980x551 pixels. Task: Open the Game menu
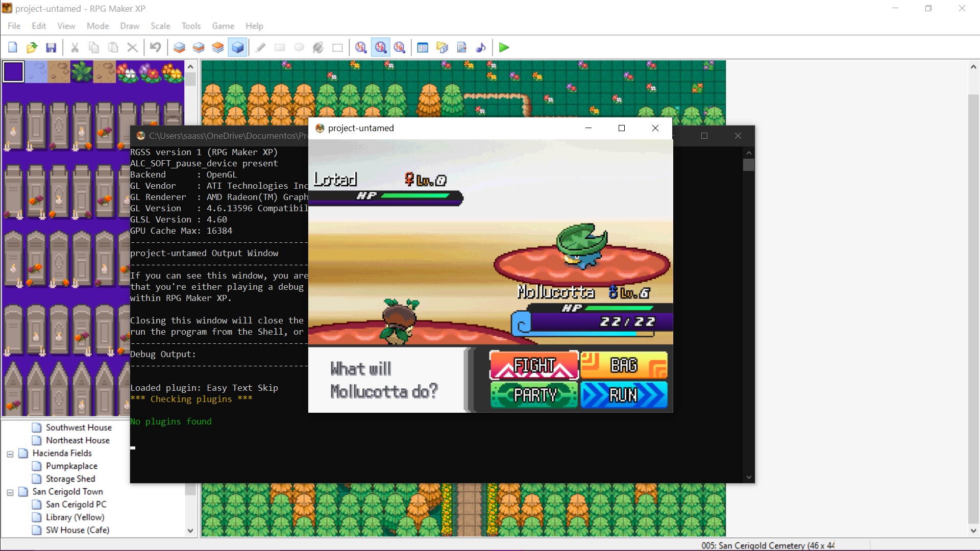point(223,26)
